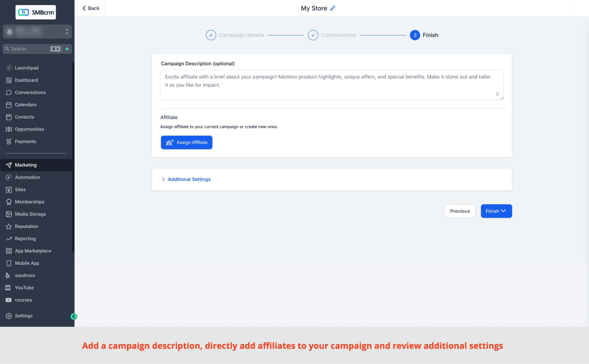Click the sidebar scrollbar
This screenshot has height=364, width=589.
click(73, 158)
